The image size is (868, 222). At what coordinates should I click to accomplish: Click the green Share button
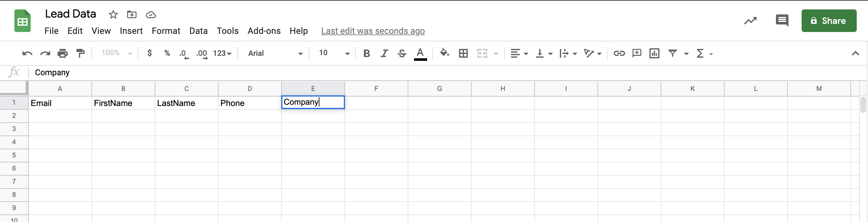(829, 21)
